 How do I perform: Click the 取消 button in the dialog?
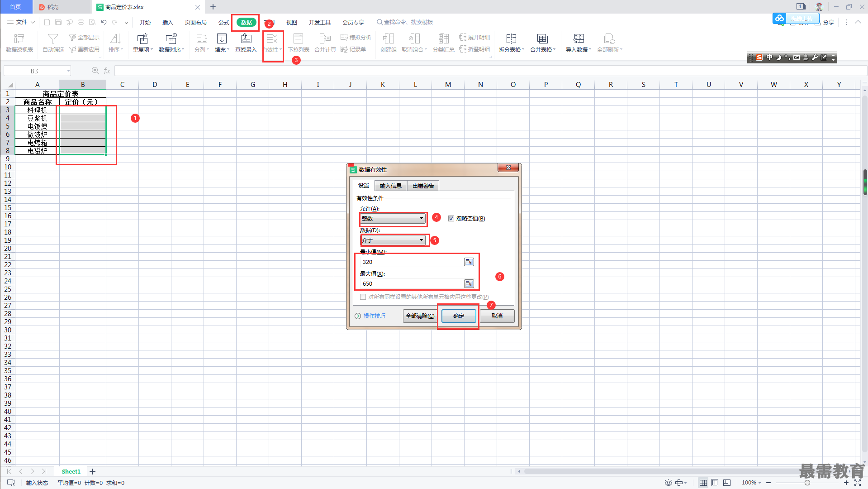tap(497, 316)
